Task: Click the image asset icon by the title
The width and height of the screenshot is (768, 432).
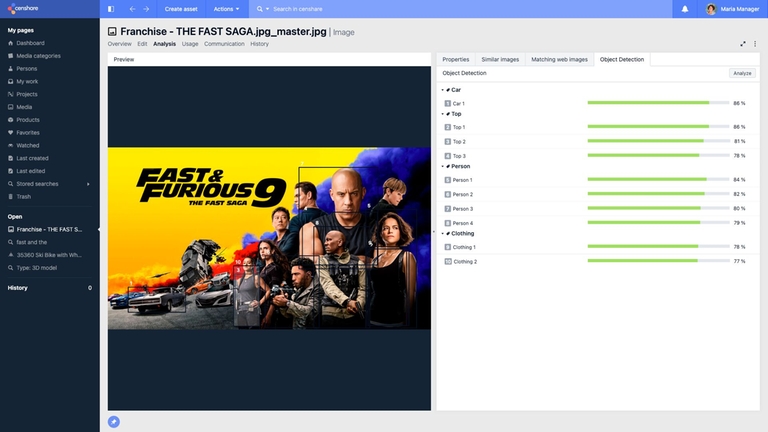Action: coord(112,32)
